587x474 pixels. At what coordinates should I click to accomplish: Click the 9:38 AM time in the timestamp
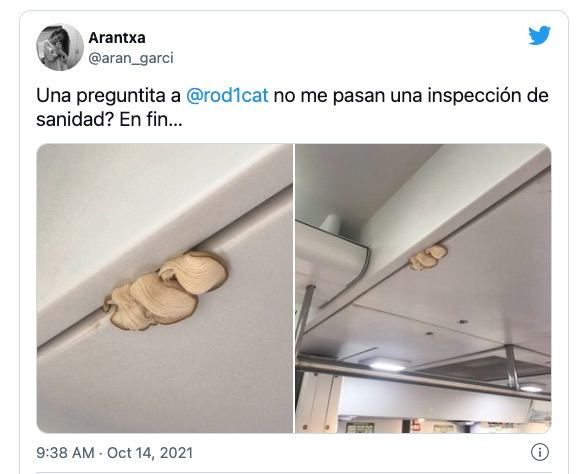tap(65, 453)
